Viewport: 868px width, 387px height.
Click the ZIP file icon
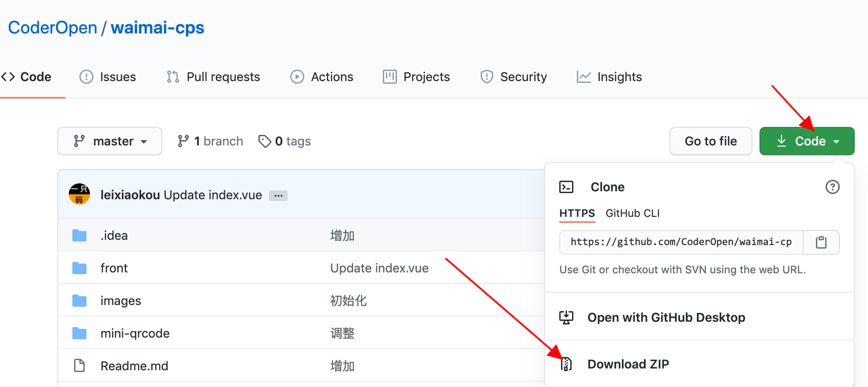coord(566,364)
